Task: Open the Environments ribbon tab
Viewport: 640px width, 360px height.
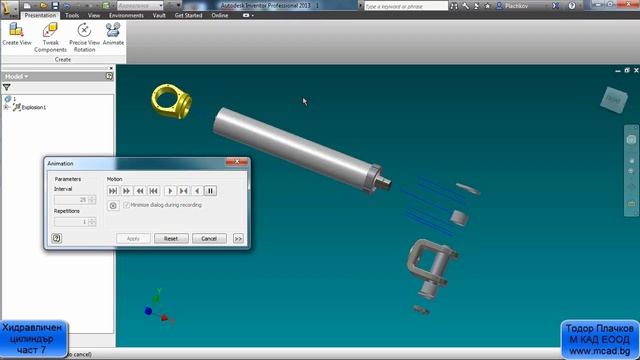Action: tap(126, 15)
